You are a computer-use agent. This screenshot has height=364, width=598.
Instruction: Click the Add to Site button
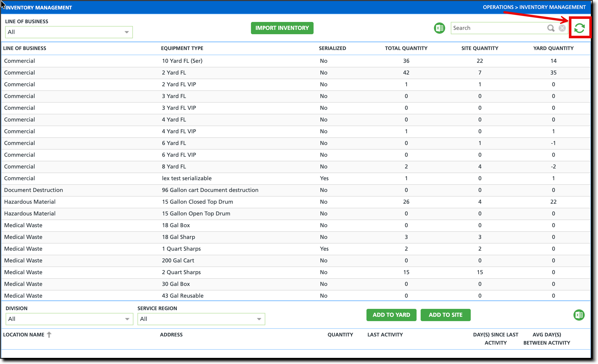[x=445, y=315]
